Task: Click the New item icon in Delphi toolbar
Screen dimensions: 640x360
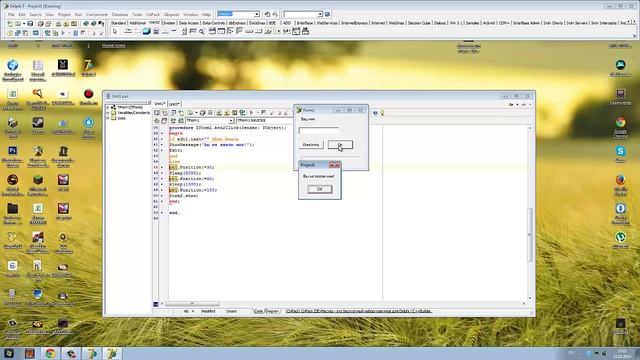Action: coord(10,24)
